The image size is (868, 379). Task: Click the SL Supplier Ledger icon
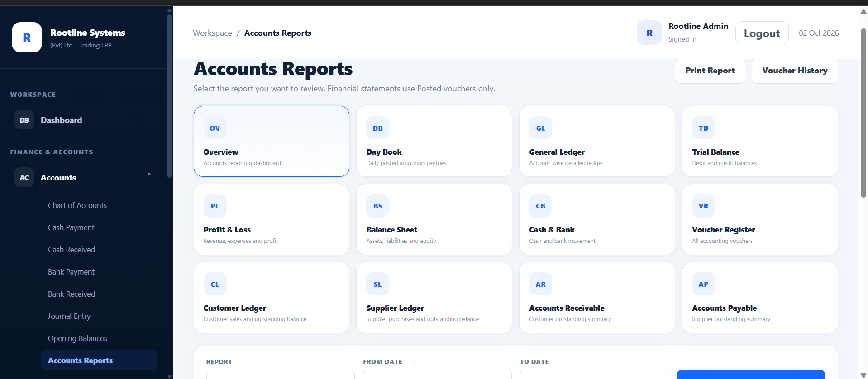point(378,284)
